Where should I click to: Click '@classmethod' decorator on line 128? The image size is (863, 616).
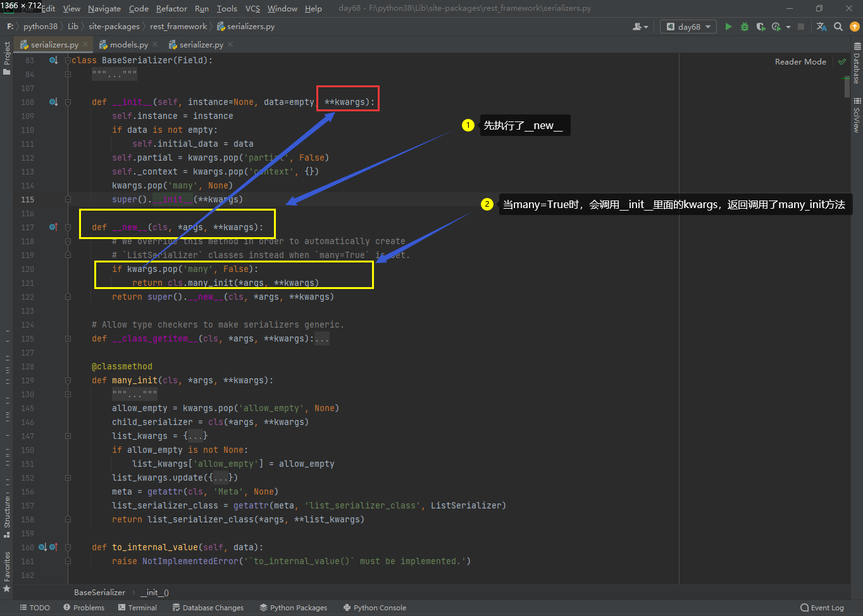pos(122,366)
